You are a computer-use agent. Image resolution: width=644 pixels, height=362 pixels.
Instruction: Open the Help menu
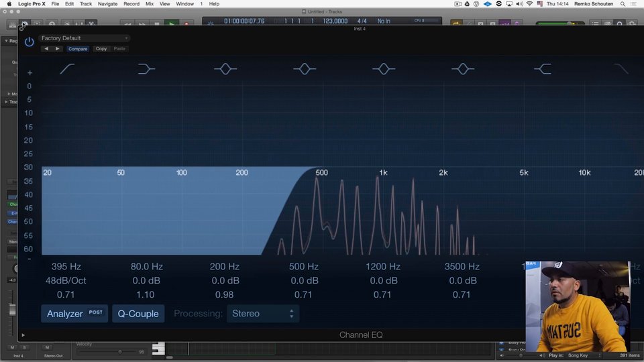214,4
